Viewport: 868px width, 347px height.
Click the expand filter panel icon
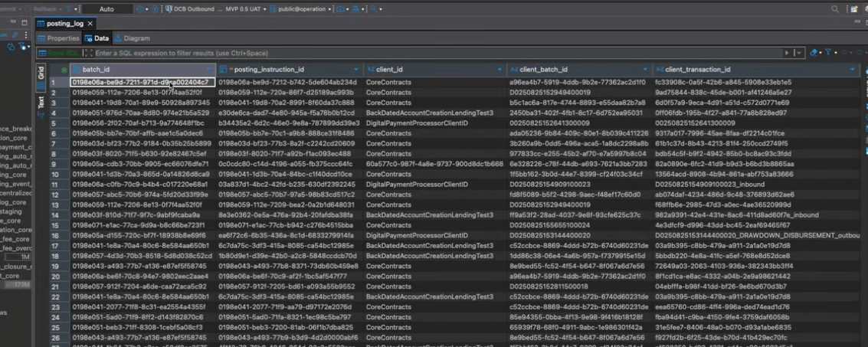89,53
